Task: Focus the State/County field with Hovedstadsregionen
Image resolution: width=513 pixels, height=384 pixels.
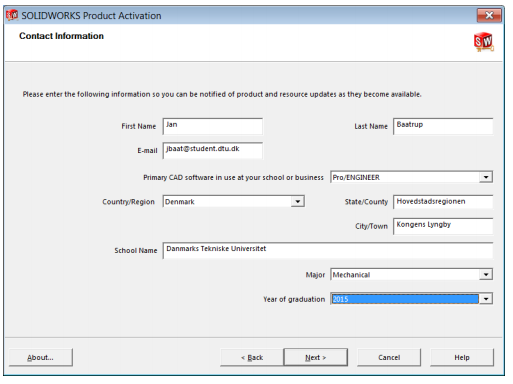Action: coord(443,202)
